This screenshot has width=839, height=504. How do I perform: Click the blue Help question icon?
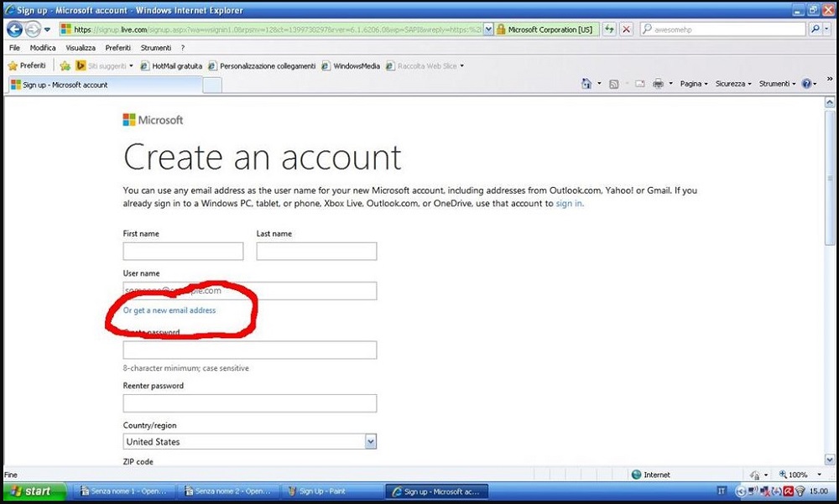tap(806, 84)
